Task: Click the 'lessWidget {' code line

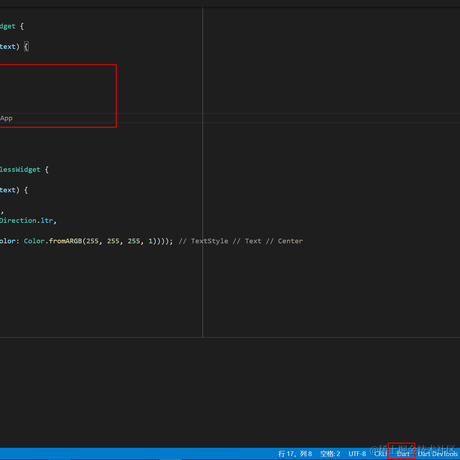Action: 24,170
